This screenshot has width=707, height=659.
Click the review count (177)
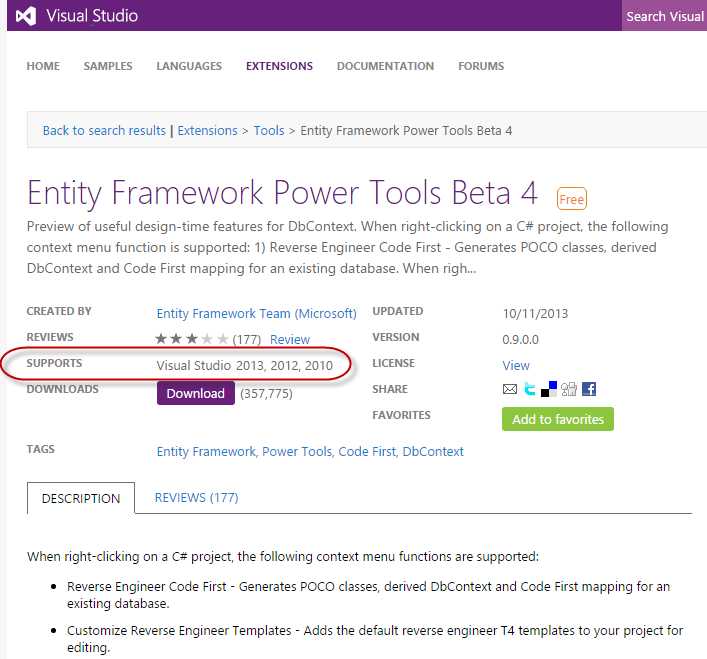(x=247, y=339)
